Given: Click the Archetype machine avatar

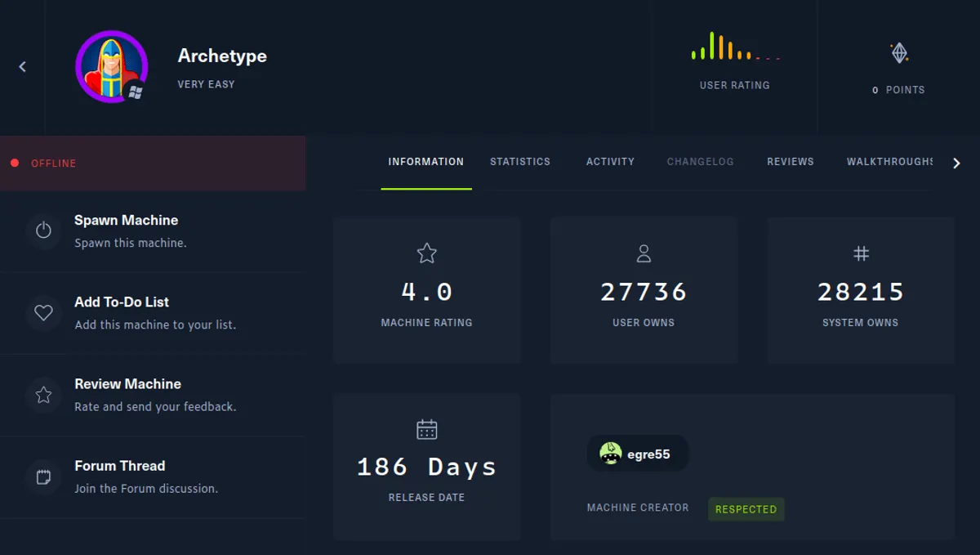Looking at the screenshot, I should (x=111, y=66).
